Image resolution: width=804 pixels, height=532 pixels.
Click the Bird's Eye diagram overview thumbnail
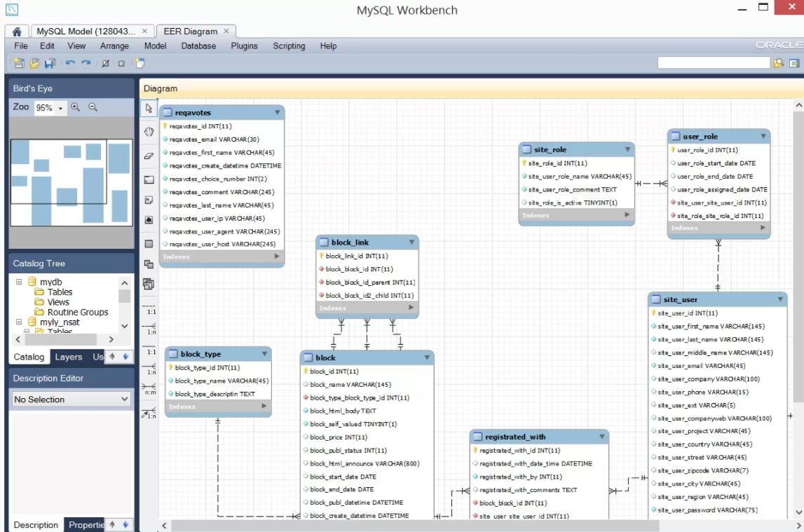(71, 182)
